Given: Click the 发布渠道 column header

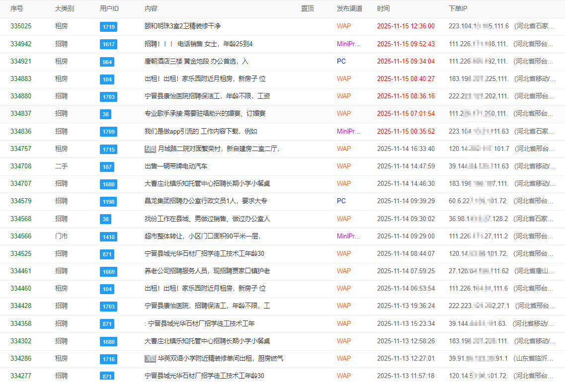Looking at the screenshot, I should tap(349, 9).
